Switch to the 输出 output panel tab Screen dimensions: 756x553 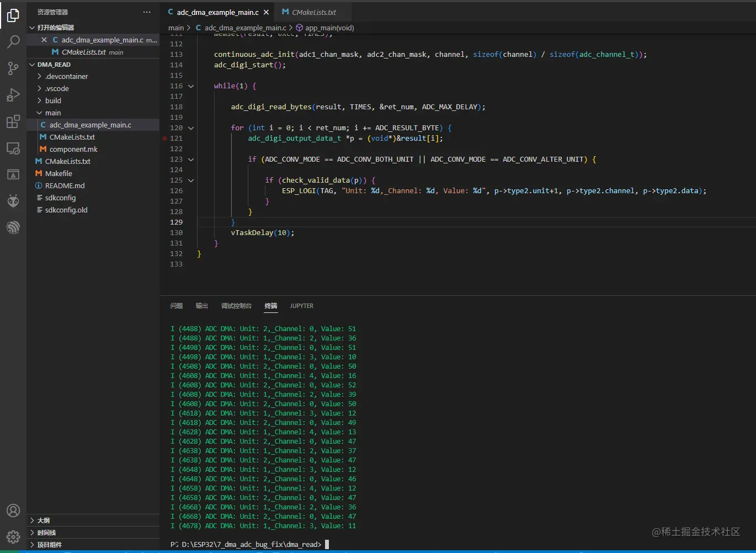[202, 306]
